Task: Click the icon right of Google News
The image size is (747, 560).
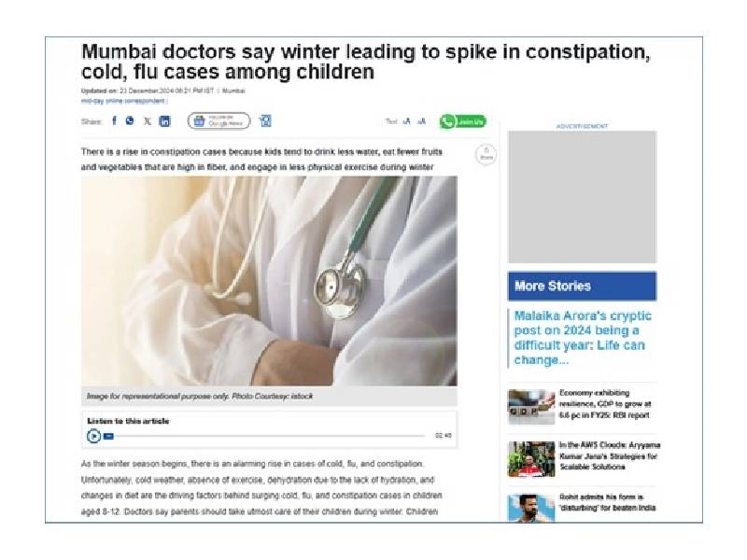Action: click(x=265, y=121)
